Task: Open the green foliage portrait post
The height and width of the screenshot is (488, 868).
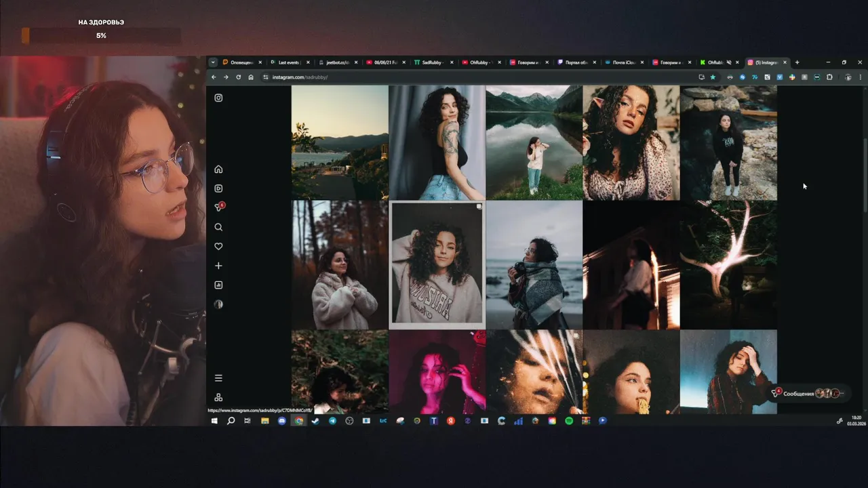Action: click(x=340, y=371)
